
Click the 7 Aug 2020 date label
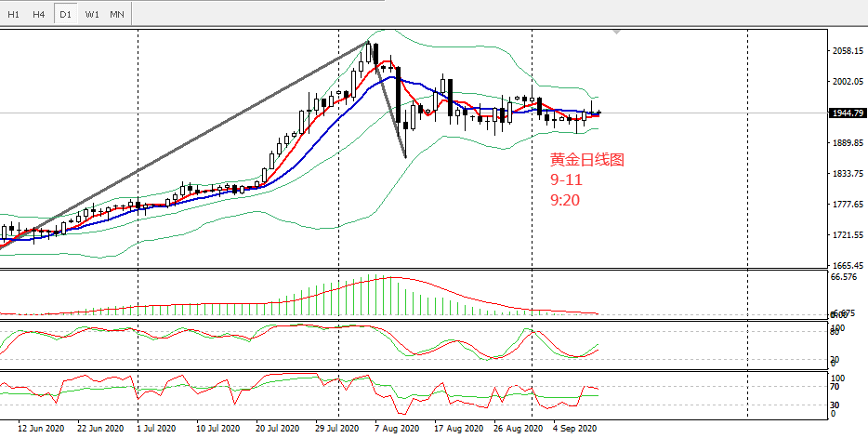coord(396,429)
